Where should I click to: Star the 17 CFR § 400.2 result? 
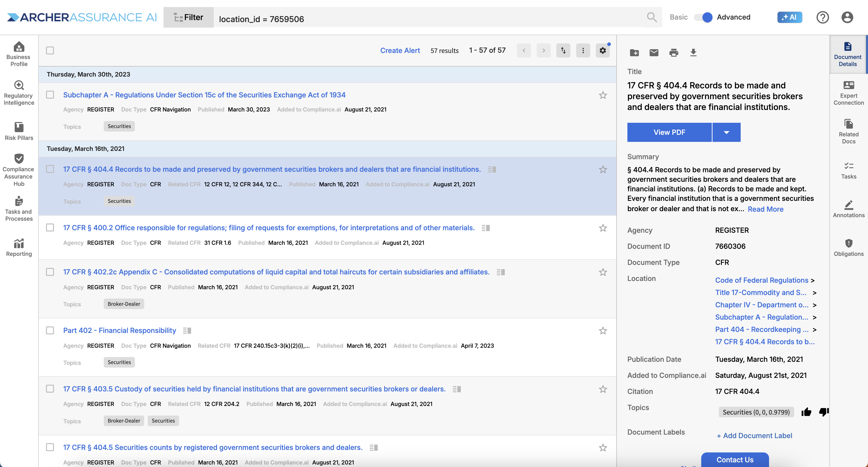[x=603, y=228]
